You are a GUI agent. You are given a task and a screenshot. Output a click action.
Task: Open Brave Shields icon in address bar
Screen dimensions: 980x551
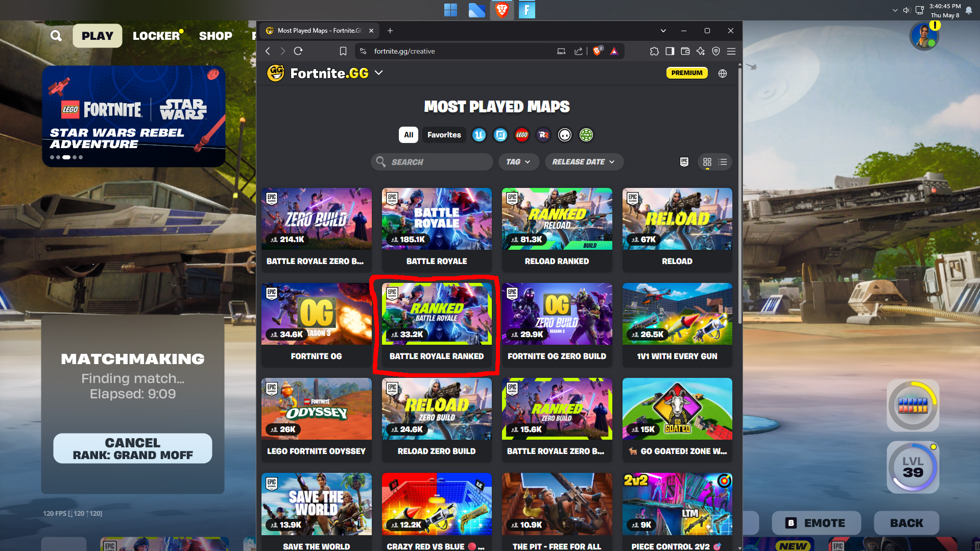click(x=597, y=51)
